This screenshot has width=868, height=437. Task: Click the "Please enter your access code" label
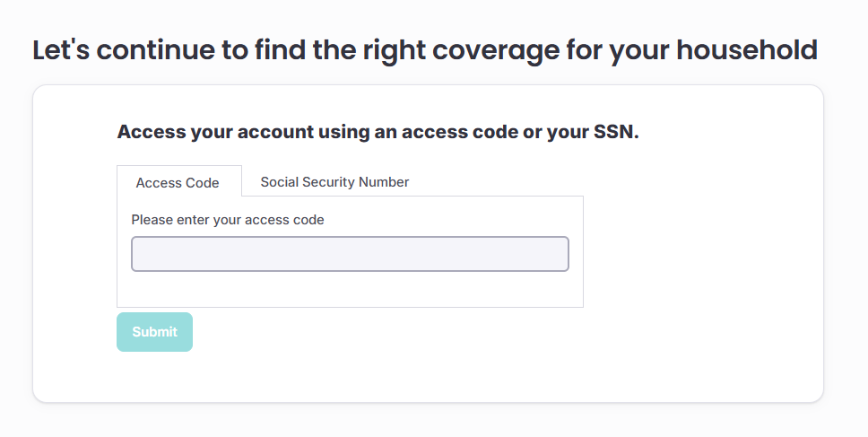(228, 219)
